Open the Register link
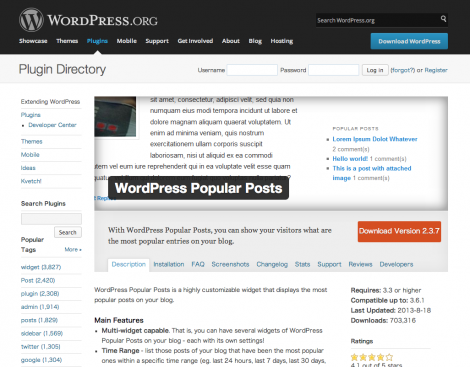470x367 pixels. tap(436, 70)
